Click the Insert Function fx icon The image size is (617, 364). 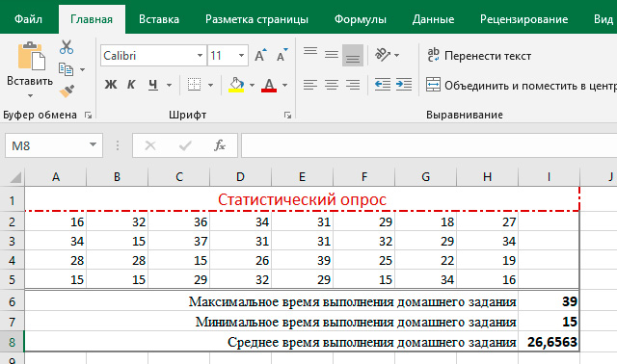point(220,145)
